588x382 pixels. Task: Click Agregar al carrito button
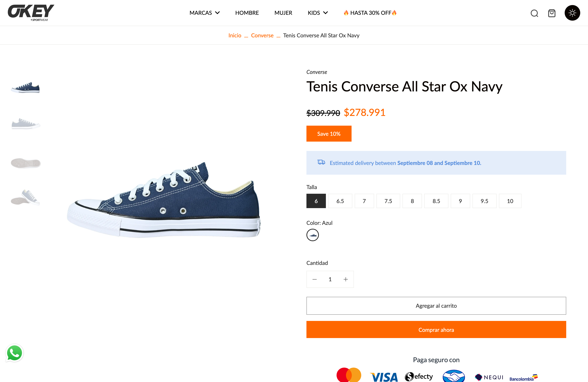[x=436, y=306]
